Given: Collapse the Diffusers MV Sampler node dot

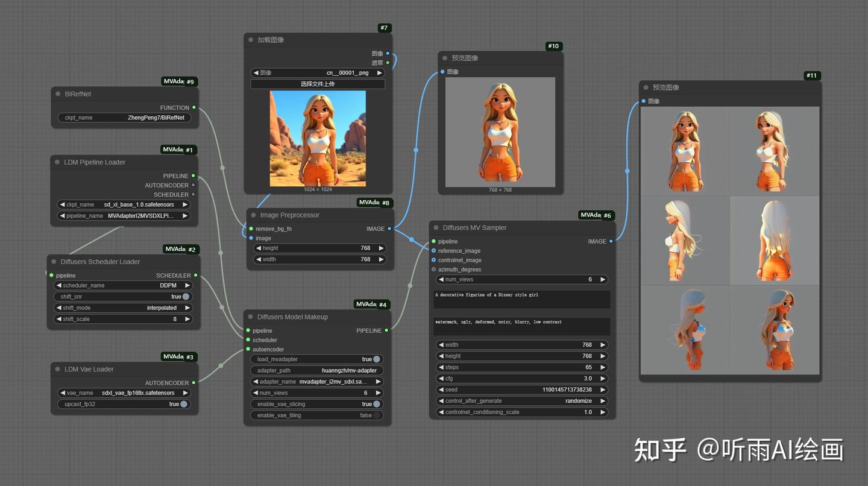Looking at the screenshot, I should (436, 227).
